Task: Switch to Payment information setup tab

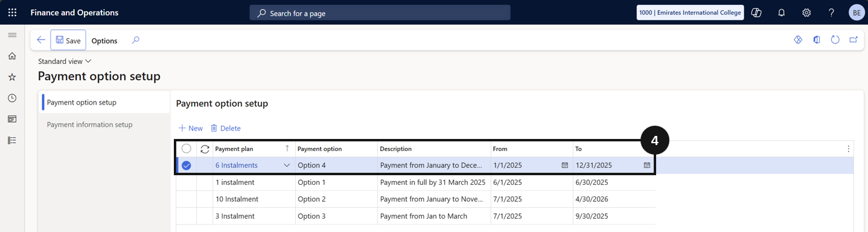Action: [104, 124]
